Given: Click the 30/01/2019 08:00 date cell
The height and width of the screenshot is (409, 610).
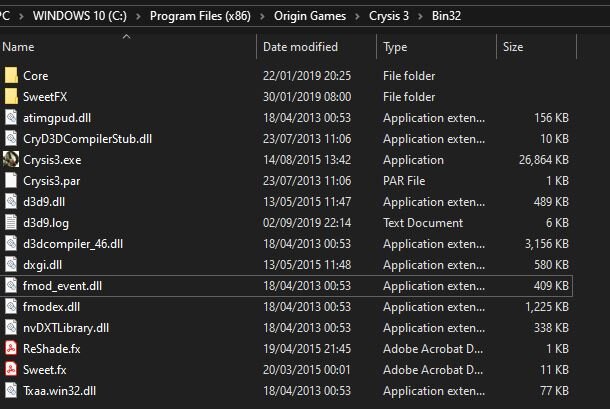Looking at the screenshot, I should point(307,97).
